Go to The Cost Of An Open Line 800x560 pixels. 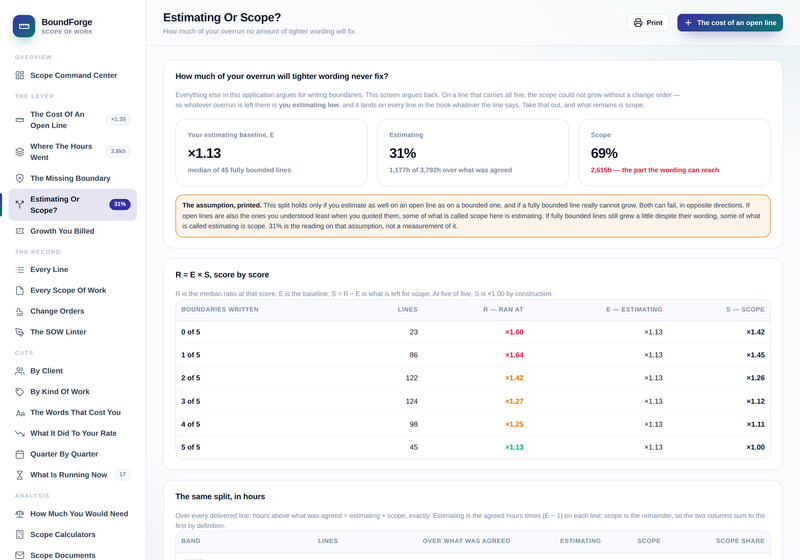click(72, 120)
